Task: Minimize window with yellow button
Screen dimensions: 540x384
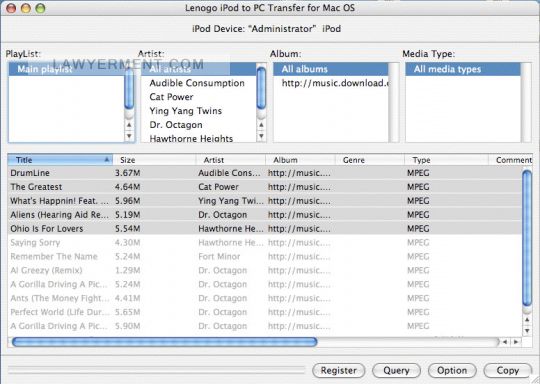Action: pos(26,8)
